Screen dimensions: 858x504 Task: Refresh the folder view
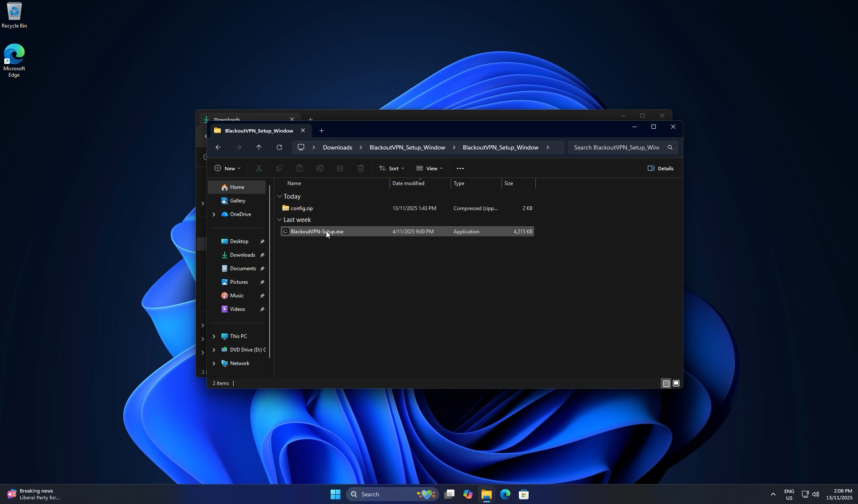click(279, 147)
